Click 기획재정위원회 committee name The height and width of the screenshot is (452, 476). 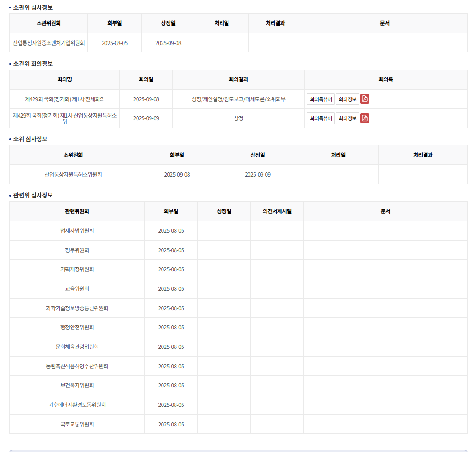point(77,269)
